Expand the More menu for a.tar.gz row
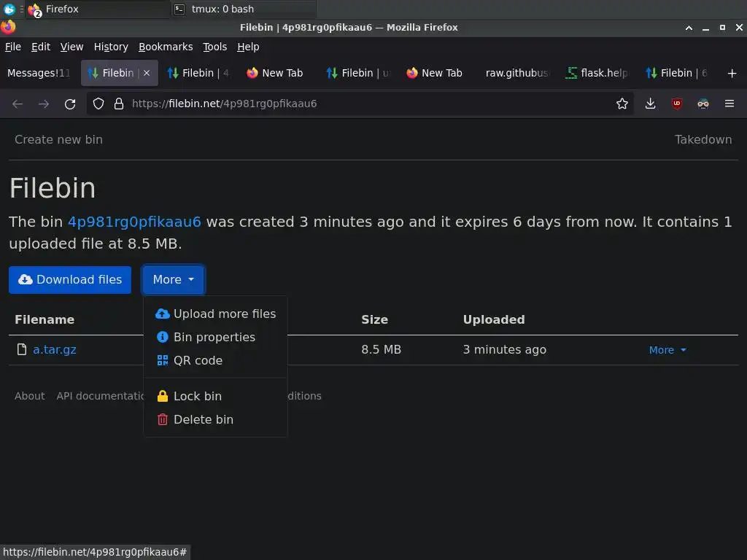 667,350
